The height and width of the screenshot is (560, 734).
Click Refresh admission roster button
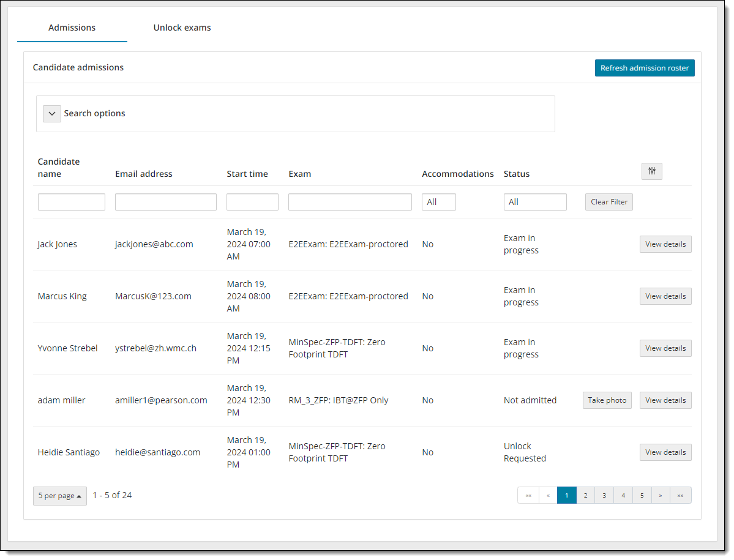coord(644,68)
